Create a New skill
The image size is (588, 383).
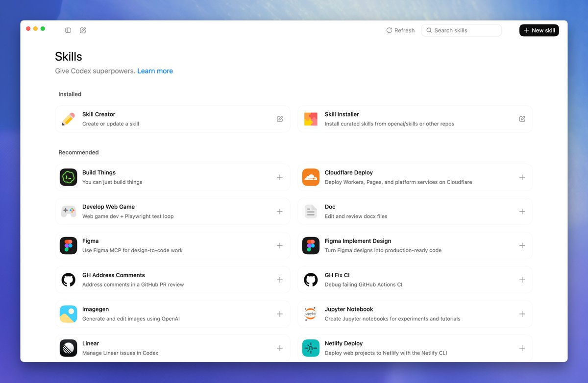pos(539,30)
